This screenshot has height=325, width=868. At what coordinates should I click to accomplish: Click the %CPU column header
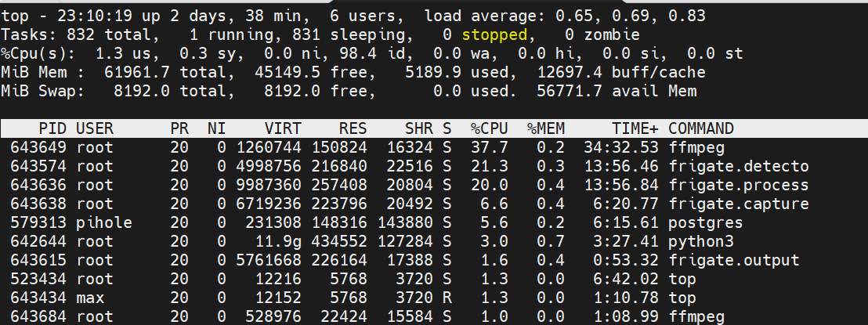[x=490, y=128]
